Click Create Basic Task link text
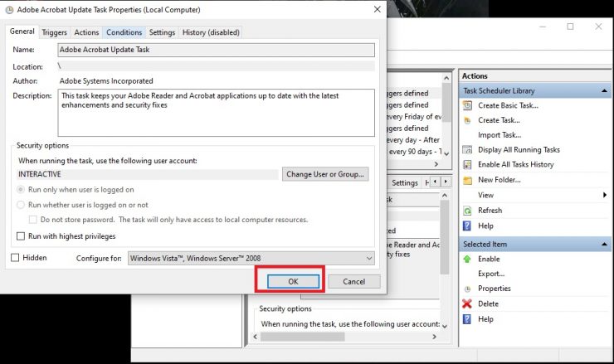Screen dimensions: 614x364 508,105
